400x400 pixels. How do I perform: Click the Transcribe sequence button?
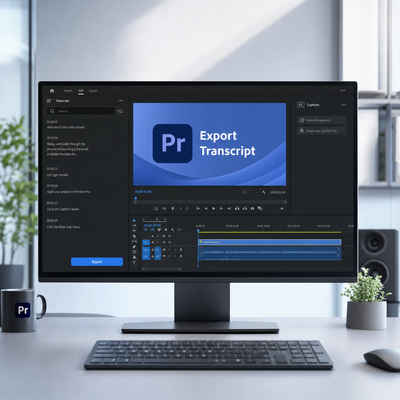tap(321, 120)
